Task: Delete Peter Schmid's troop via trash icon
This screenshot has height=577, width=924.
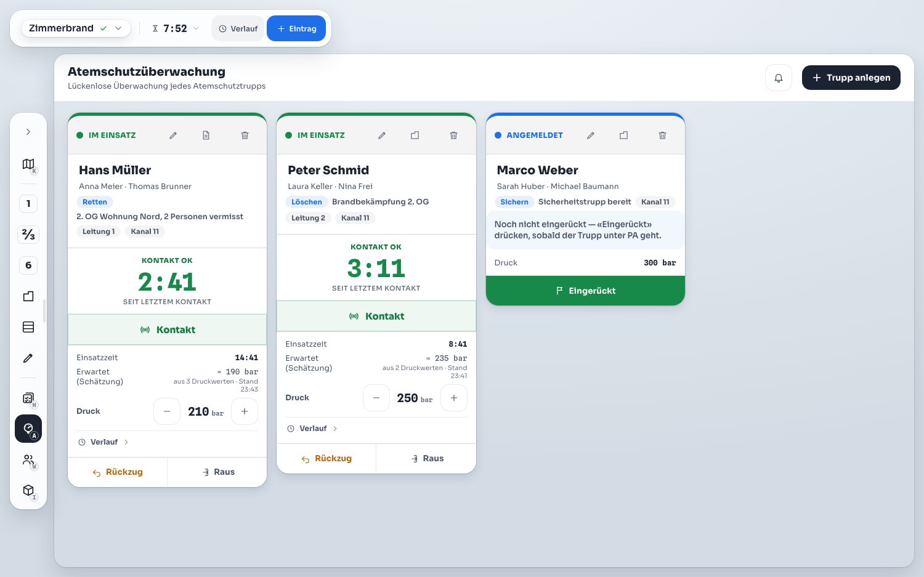Action: (453, 135)
